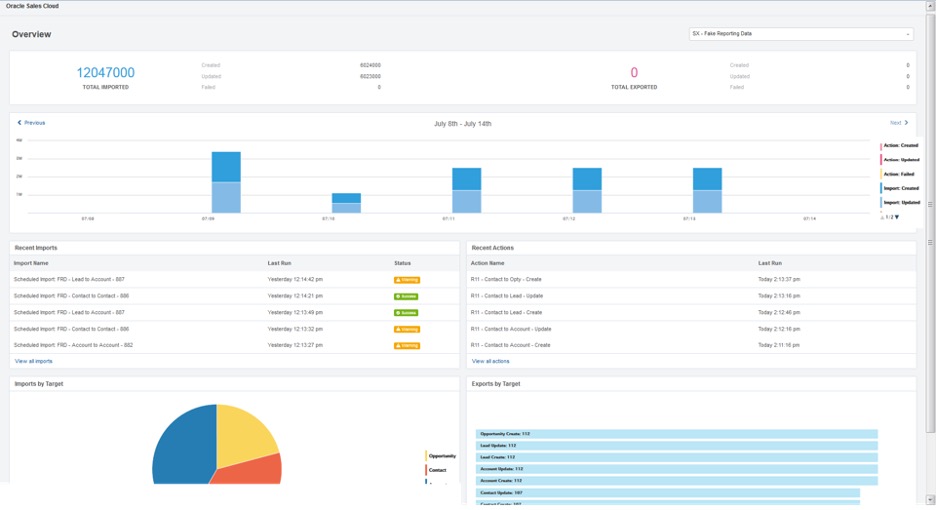
Task: Click the 07/11 import bar
Action: [x=466, y=191]
